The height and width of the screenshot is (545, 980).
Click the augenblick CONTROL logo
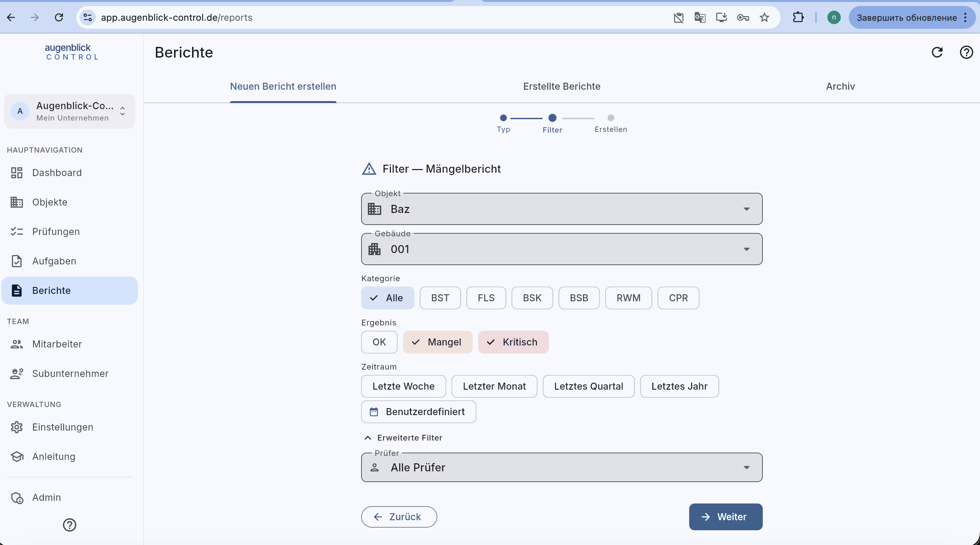point(72,52)
